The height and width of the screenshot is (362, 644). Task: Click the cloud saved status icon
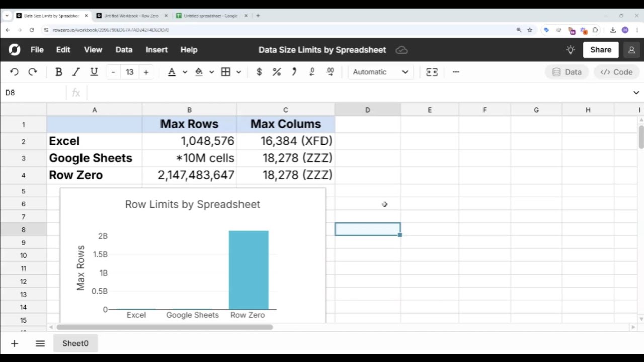(x=401, y=50)
